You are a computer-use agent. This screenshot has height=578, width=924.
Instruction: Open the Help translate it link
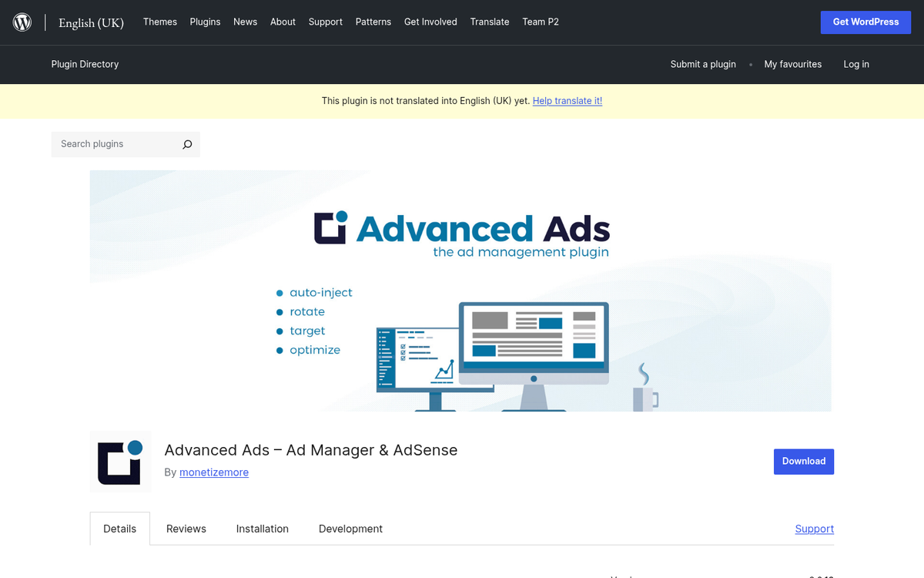[567, 100]
